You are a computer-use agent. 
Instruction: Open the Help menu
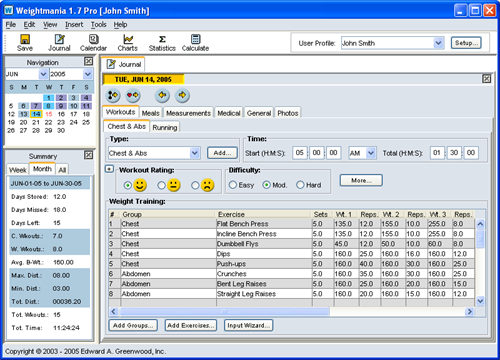(120, 25)
